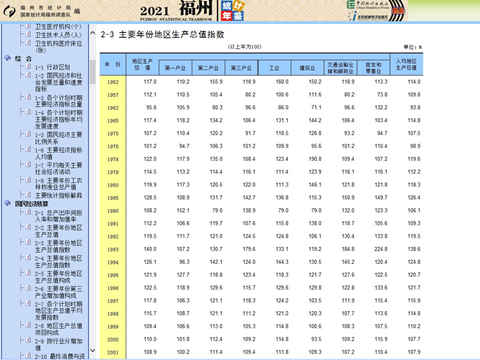Open 2-6 主要年份第三产业增加值构成
The image size is (480, 360).
59,292
